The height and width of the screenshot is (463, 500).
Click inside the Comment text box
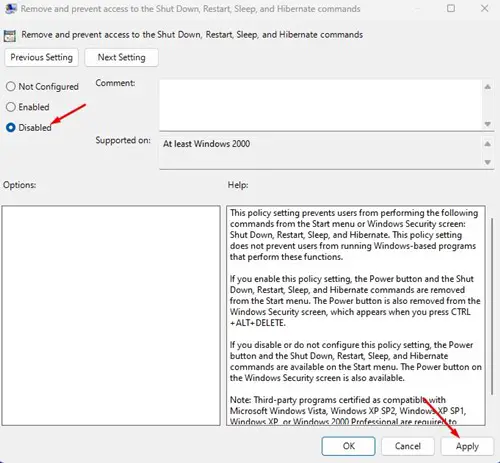coord(320,105)
